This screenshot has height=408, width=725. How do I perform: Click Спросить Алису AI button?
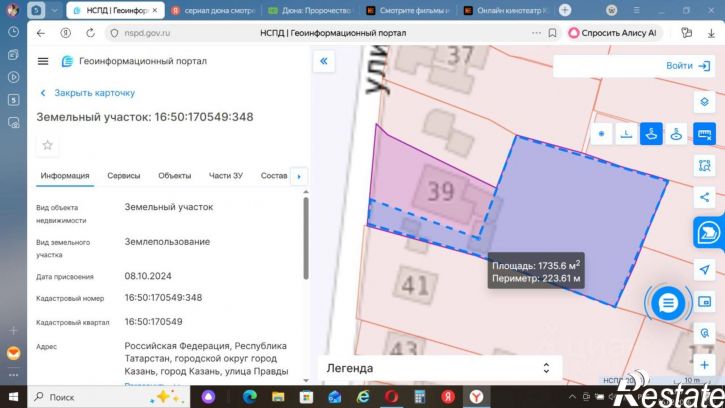click(x=613, y=33)
